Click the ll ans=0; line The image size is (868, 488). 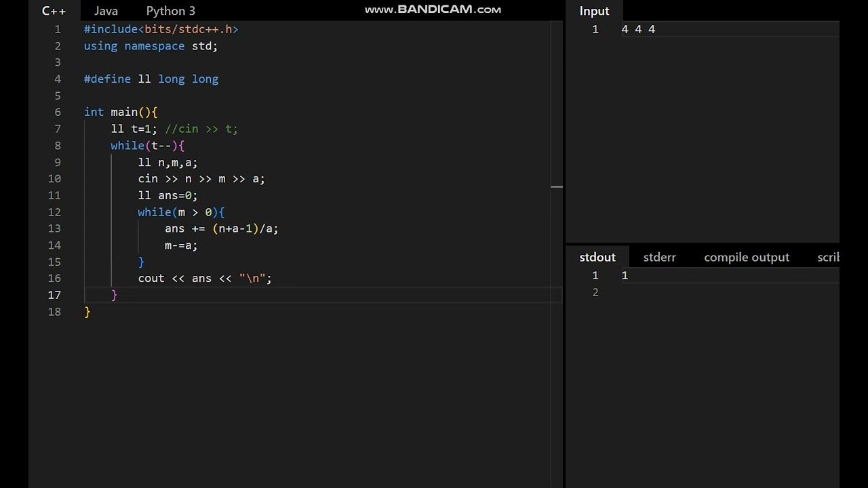pos(167,196)
